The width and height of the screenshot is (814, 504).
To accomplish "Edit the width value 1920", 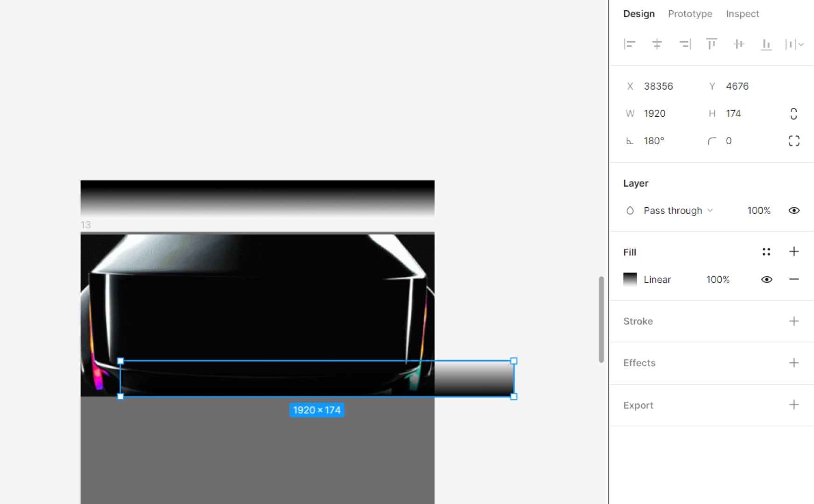I will [655, 113].
